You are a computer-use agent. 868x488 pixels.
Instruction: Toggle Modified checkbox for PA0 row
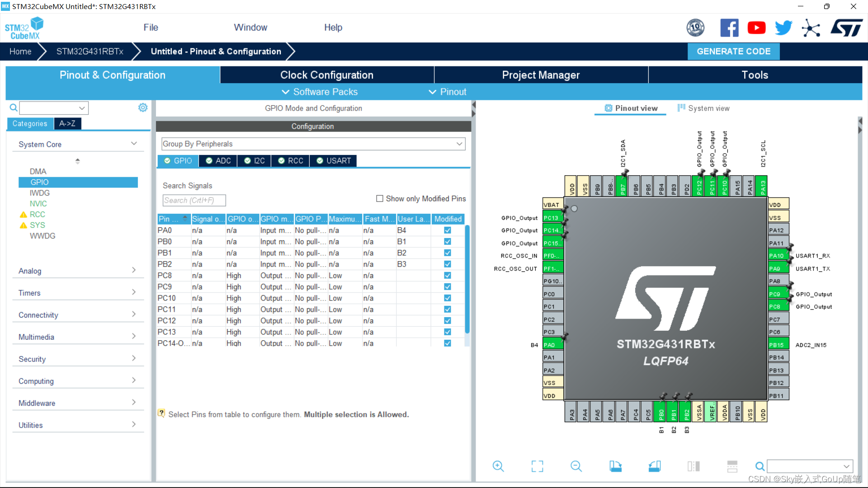[x=448, y=230]
